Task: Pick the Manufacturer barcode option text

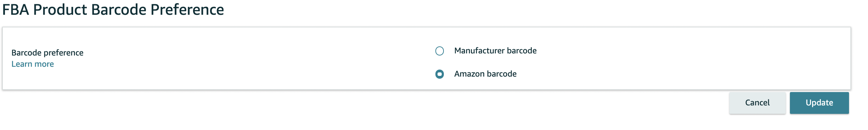Action: [x=495, y=51]
